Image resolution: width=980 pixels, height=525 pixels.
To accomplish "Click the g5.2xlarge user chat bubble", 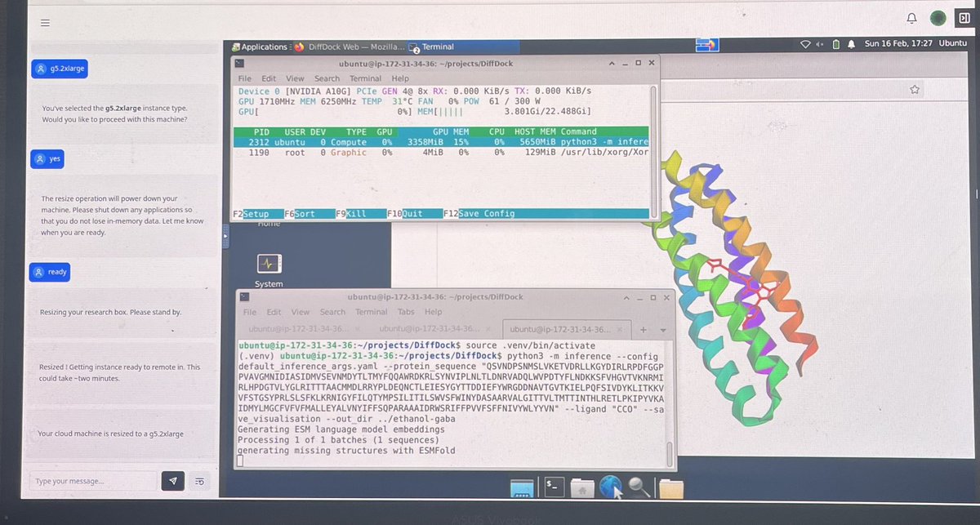I will 61,69.
